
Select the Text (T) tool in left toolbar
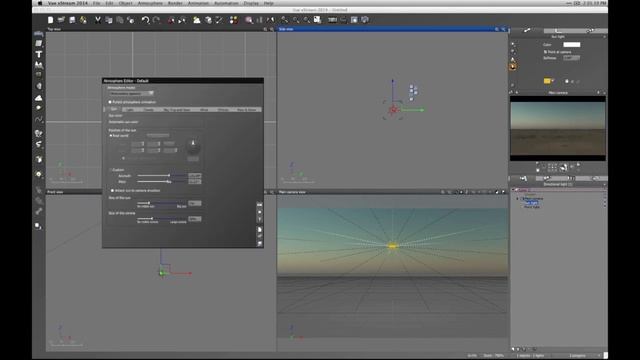[39, 54]
